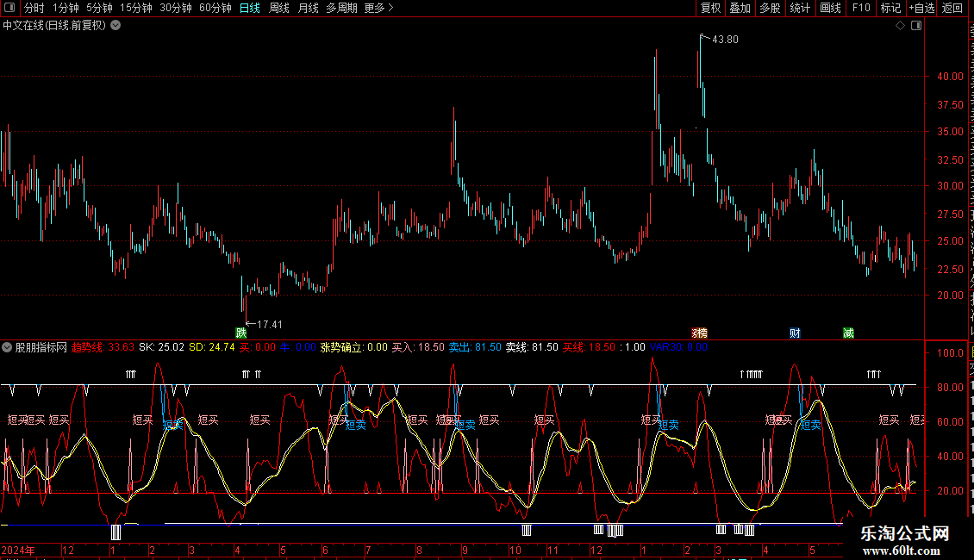The width and height of the screenshot is (974, 560).
Task: Select the 15分钟 period
Action: click(136, 8)
